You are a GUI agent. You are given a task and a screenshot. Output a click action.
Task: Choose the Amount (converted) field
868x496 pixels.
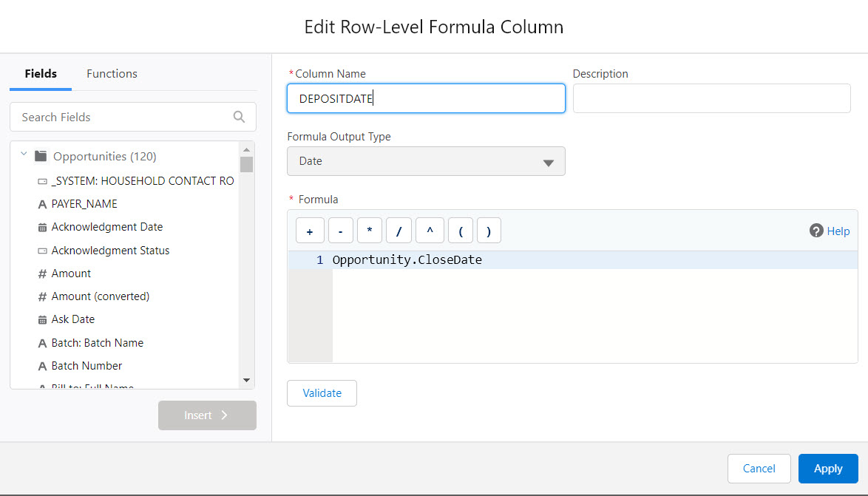pos(100,296)
